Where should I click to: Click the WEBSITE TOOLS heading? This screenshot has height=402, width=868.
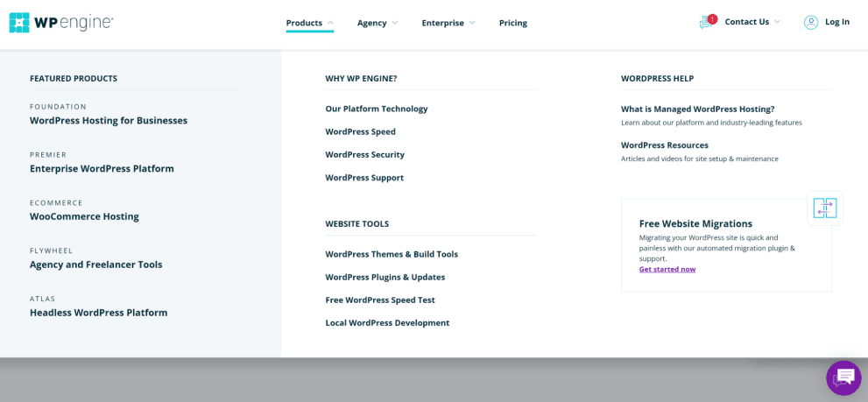tap(357, 224)
